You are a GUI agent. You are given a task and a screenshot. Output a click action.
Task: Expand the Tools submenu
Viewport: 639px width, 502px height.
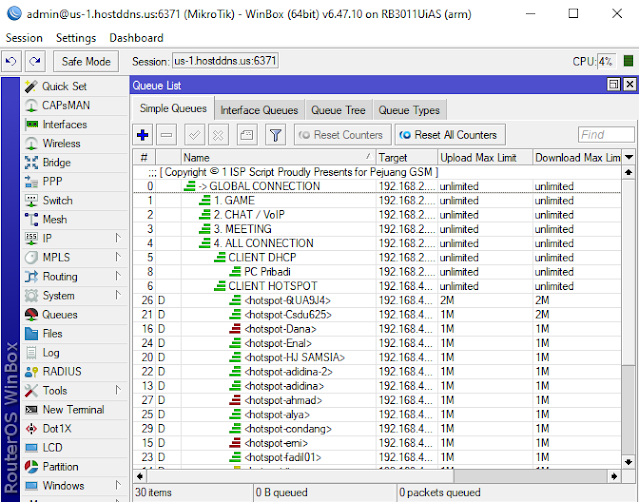(x=118, y=390)
